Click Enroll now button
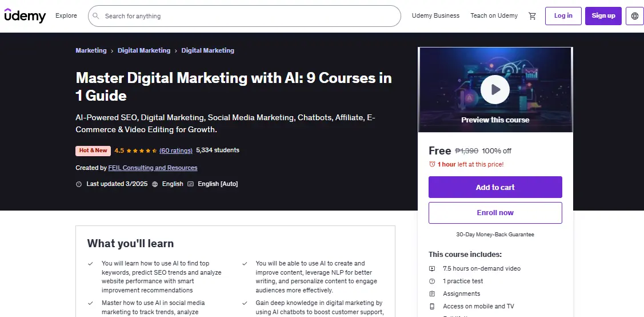The width and height of the screenshot is (644, 317). [x=495, y=212]
